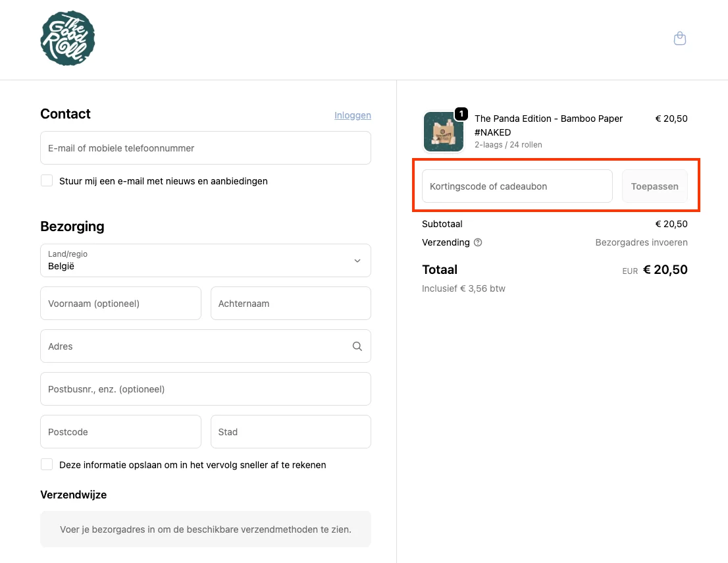728x563 pixels.
Task: Click the E-mail of mobiele telefoonnummer field
Action: [x=205, y=148]
